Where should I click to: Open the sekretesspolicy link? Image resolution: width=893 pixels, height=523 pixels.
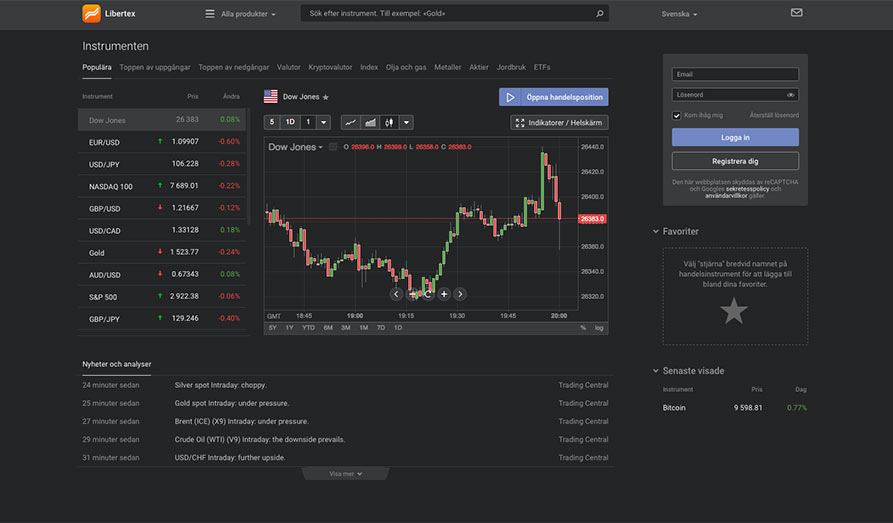point(747,189)
